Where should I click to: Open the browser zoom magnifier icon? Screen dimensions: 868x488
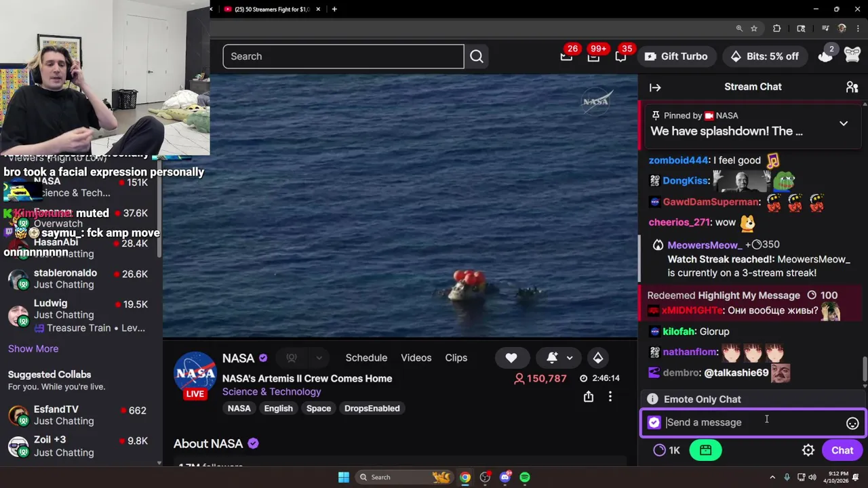(x=739, y=28)
